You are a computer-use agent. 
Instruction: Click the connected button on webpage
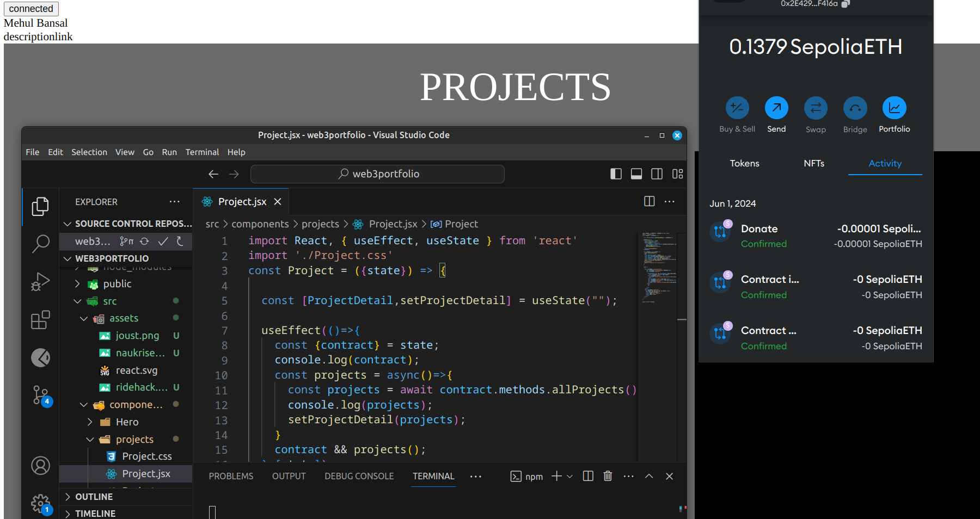pyautogui.click(x=31, y=9)
